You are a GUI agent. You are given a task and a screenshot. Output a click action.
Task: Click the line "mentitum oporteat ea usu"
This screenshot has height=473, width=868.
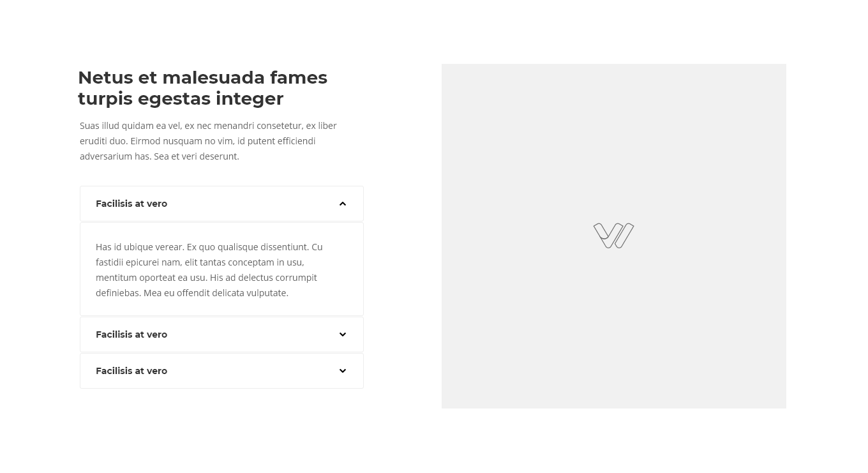click(x=206, y=278)
